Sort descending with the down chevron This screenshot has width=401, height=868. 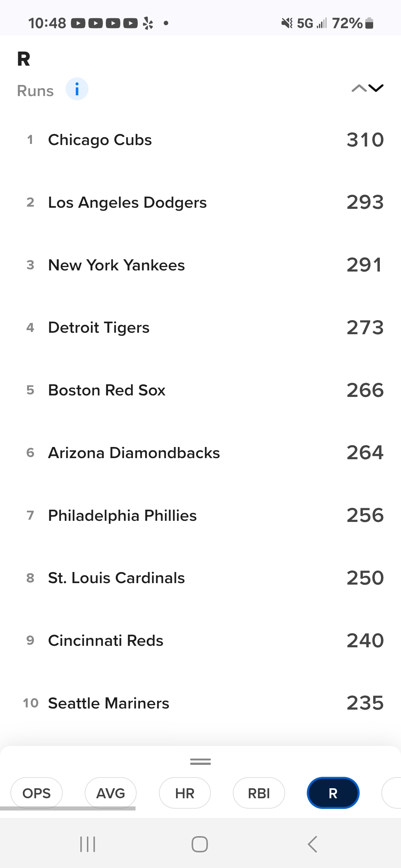(376, 88)
